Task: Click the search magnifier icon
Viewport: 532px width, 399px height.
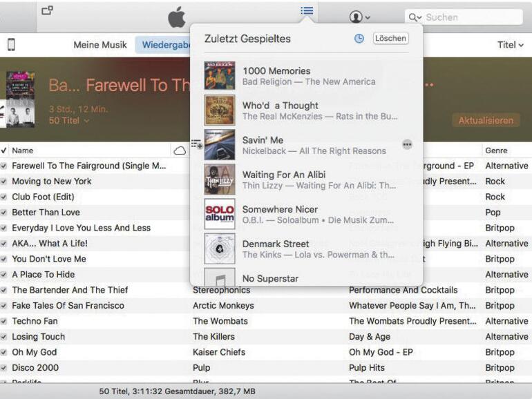Action: pyautogui.click(x=412, y=17)
